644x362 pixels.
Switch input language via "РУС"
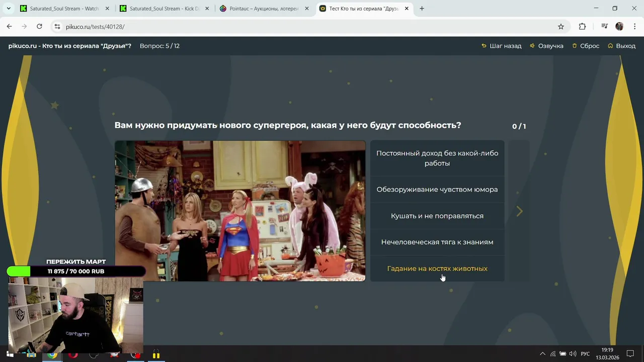[585, 354]
